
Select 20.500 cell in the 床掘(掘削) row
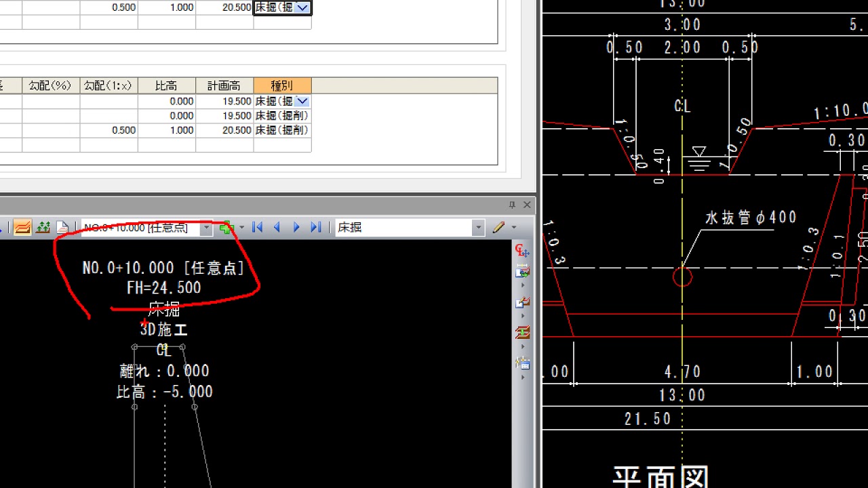tap(225, 130)
